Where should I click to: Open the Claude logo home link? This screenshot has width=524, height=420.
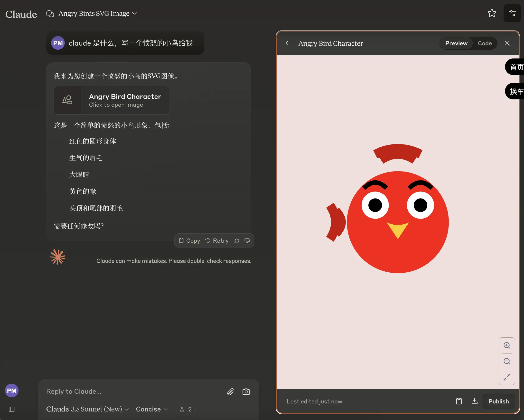point(21,14)
